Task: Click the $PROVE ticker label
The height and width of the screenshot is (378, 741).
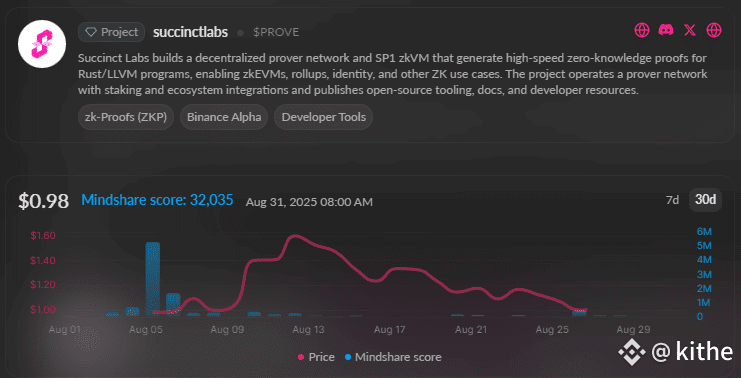Action: (276, 32)
